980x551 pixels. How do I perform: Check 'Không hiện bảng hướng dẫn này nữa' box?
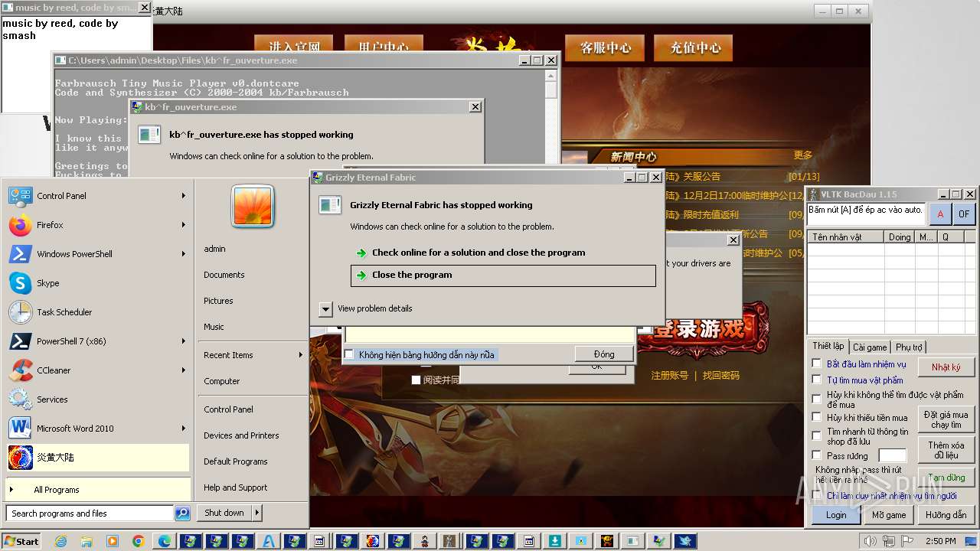[349, 354]
